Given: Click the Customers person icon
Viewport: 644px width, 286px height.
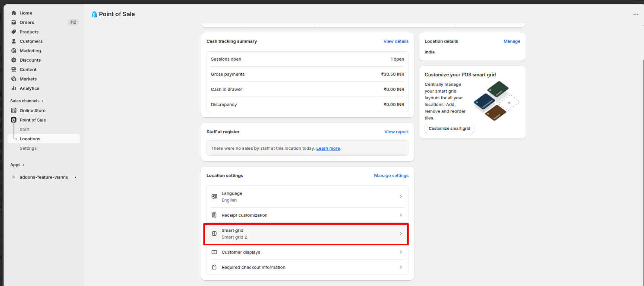Looking at the screenshot, I should point(14,41).
